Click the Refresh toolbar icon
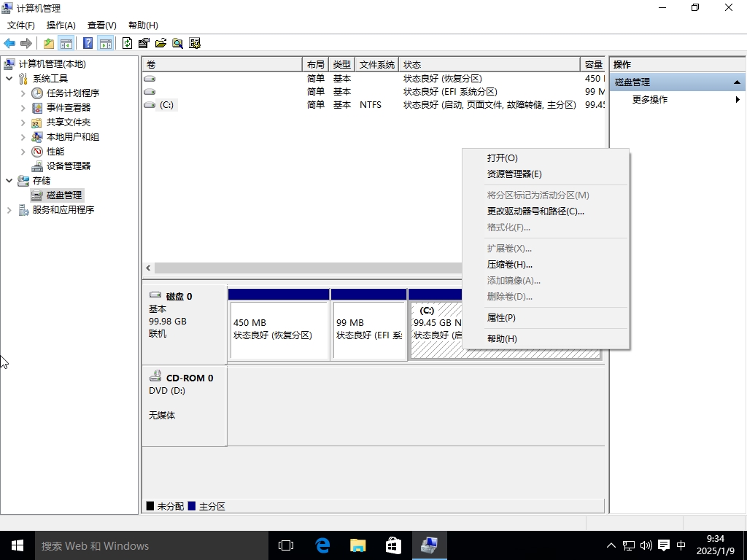 coord(128,43)
